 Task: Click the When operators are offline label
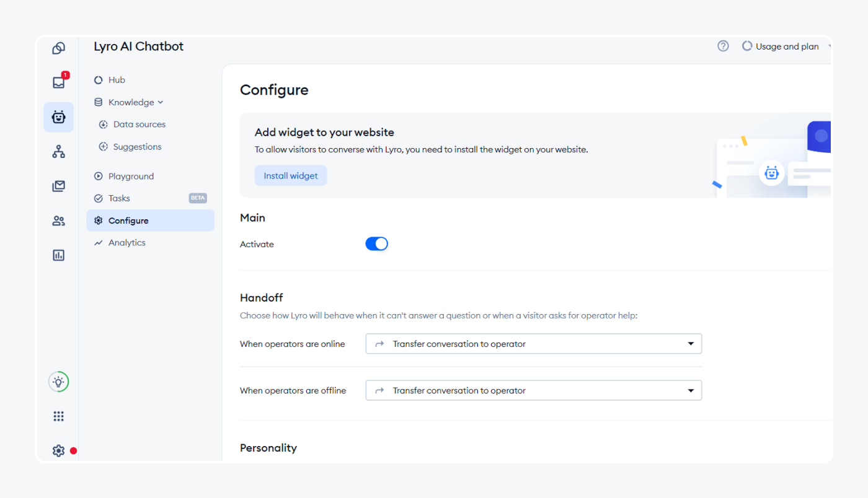coord(293,391)
